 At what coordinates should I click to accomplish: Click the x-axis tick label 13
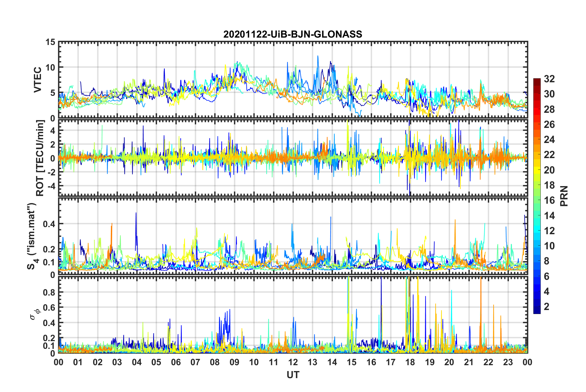pyautogui.click(x=312, y=362)
